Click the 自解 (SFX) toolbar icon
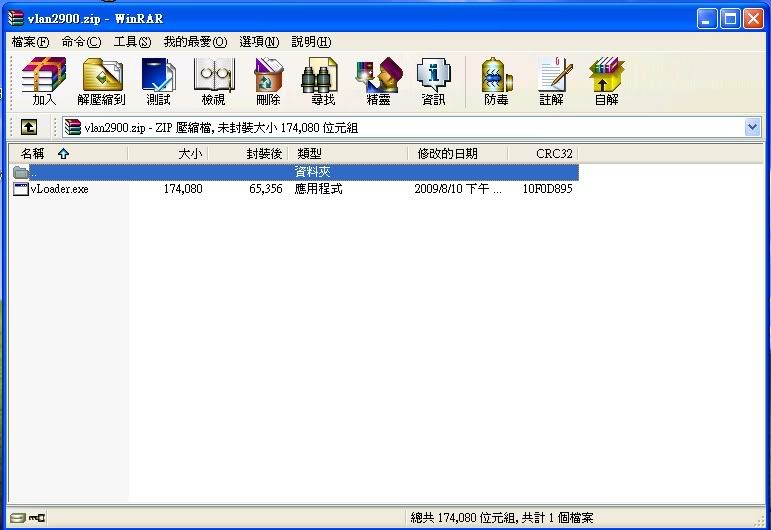This screenshot has width=771, height=530. [606, 81]
